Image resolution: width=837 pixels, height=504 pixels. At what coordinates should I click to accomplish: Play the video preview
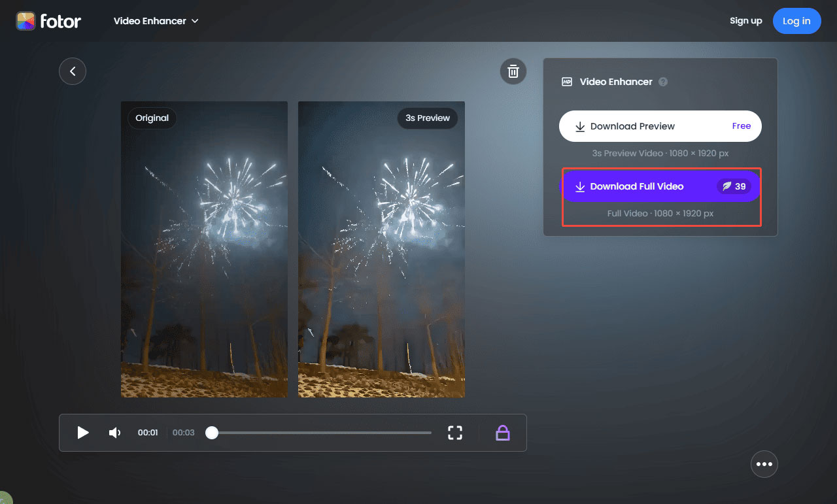[83, 433]
